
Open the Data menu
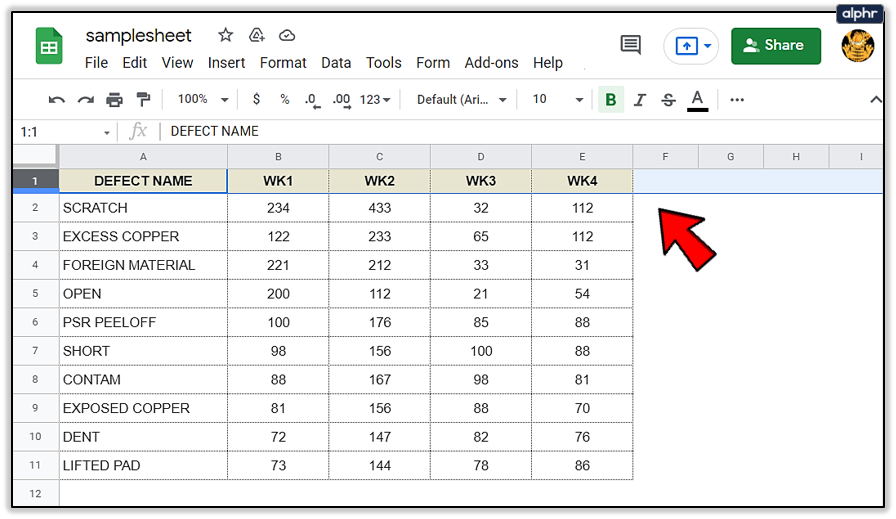[x=336, y=62]
